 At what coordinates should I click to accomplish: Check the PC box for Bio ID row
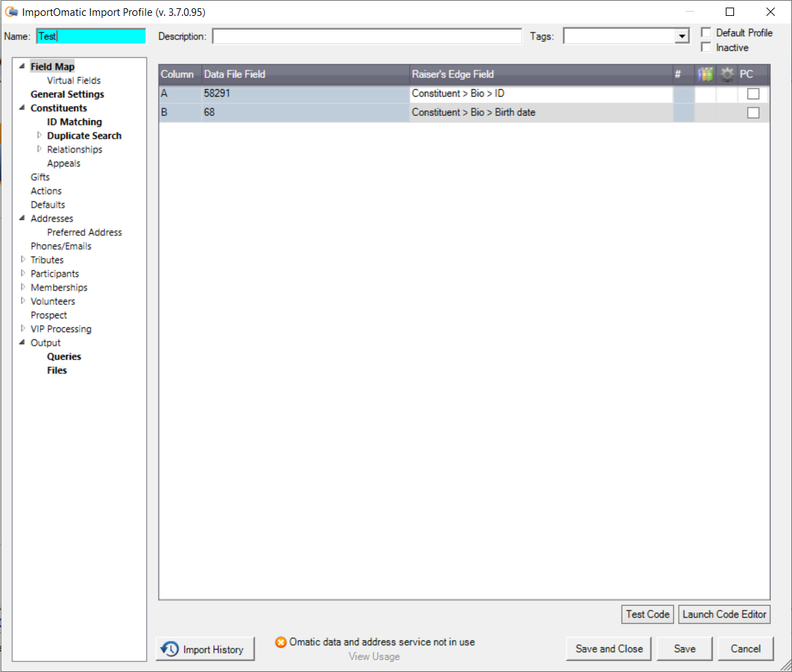pyautogui.click(x=753, y=94)
